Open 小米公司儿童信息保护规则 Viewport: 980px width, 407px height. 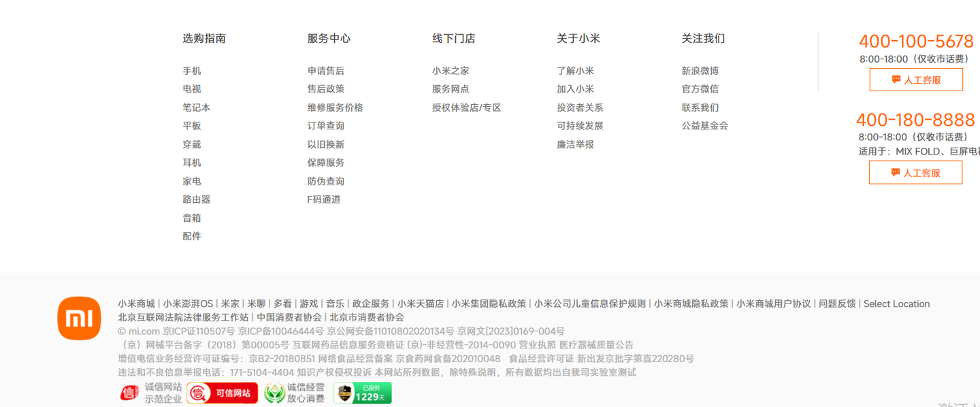(x=590, y=304)
